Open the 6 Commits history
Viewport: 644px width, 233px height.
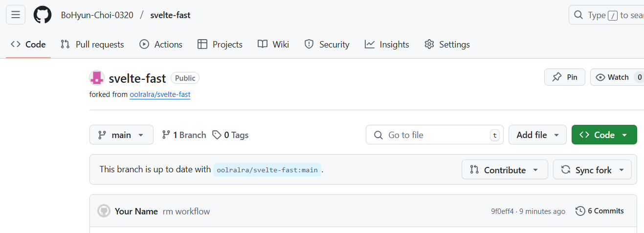600,211
